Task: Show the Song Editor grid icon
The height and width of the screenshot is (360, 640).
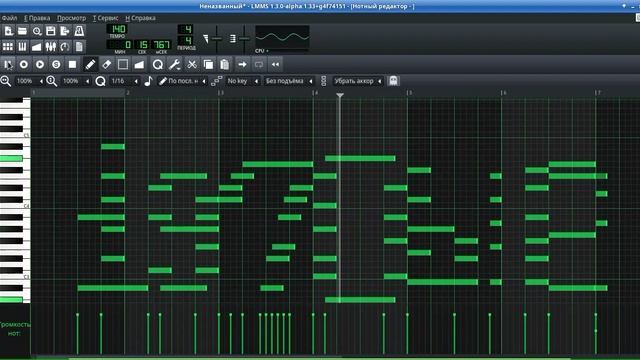Action: [8, 47]
